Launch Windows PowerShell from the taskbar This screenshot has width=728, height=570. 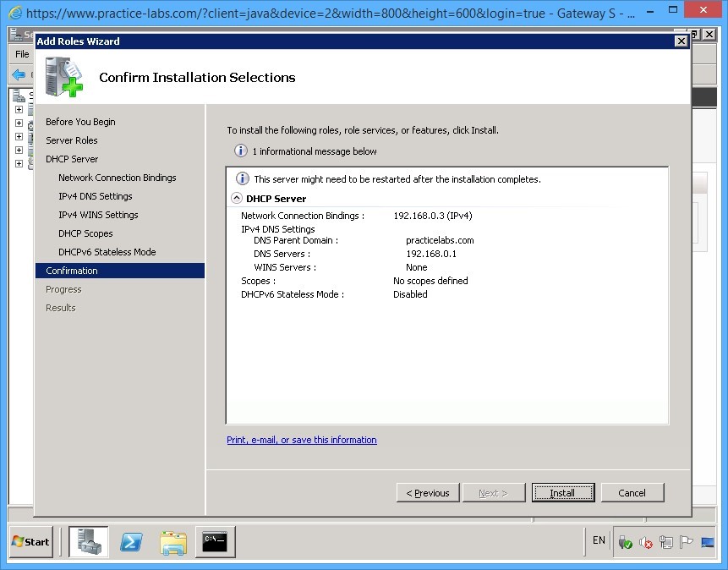tap(131, 542)
